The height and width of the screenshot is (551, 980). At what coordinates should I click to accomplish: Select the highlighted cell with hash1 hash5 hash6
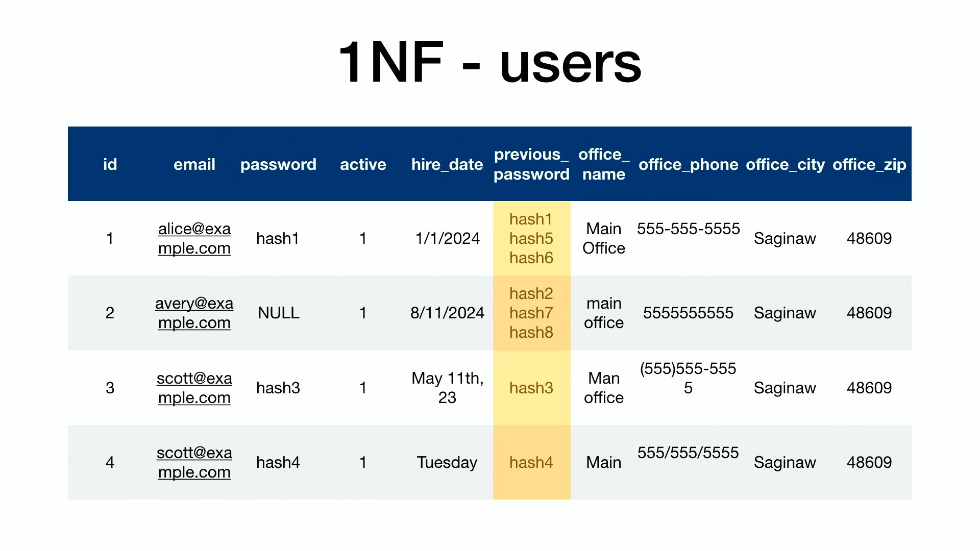tap(531, 238)
